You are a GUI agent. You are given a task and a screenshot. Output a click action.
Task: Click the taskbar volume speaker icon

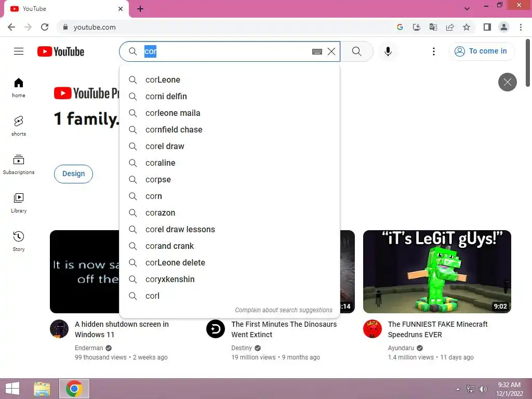click(x=483, y=389)
